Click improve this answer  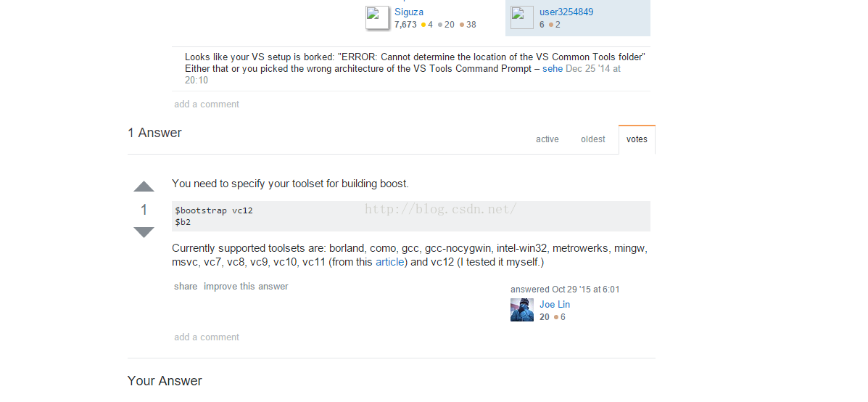pos(246,287)
